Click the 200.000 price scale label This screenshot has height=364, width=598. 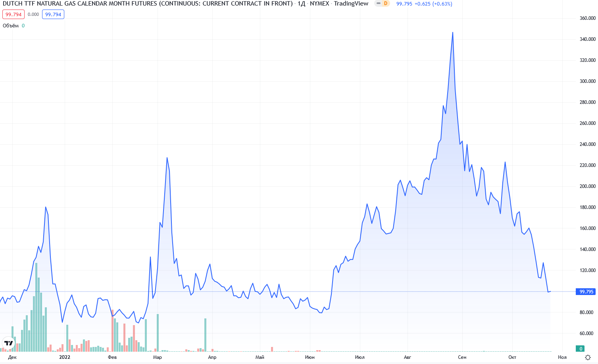click(x=587, y=186)
